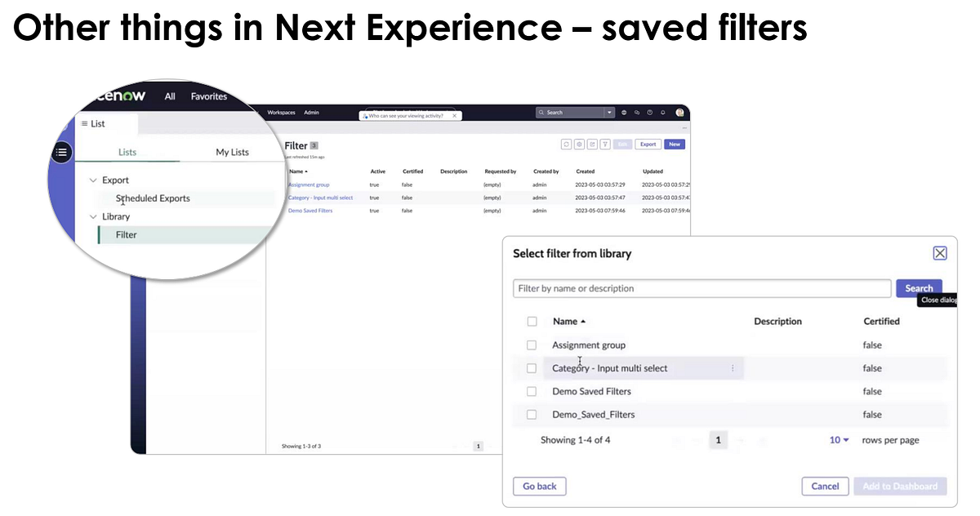Open the filter funnel icon above the list
The height and width of the screenshot is (516, 980).
click(604, 144)
